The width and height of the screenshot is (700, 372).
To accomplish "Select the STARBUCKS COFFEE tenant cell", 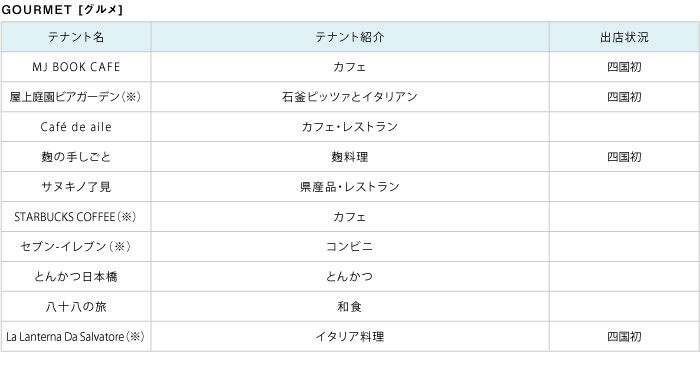I will [x=76, y=217].
